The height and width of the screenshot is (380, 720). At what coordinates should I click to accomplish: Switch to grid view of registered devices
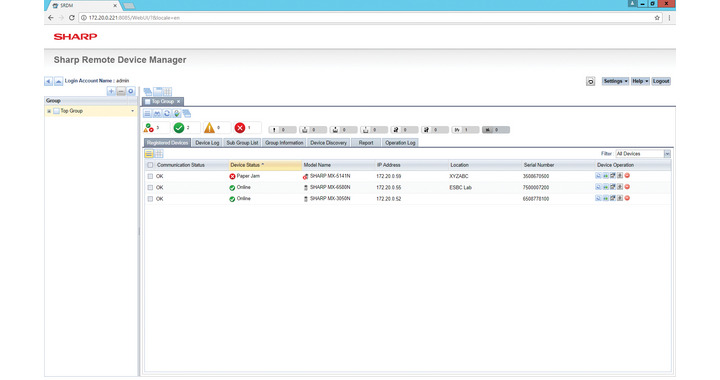[159, 154]
